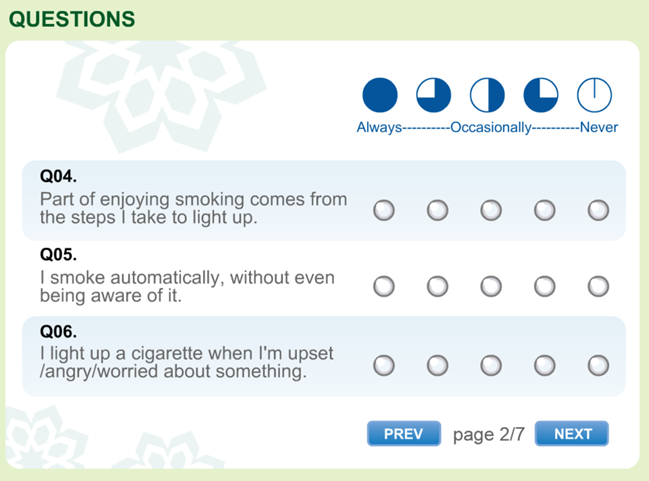649x481 pixels.
Task: Select Never for Q05 smoke automatically
Action: (598, 286)
